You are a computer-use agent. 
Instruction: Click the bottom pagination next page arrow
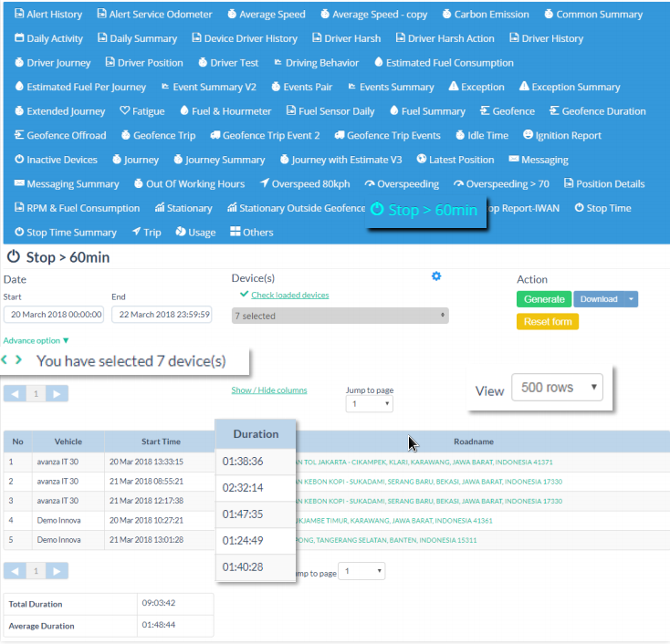pos(57,570)
